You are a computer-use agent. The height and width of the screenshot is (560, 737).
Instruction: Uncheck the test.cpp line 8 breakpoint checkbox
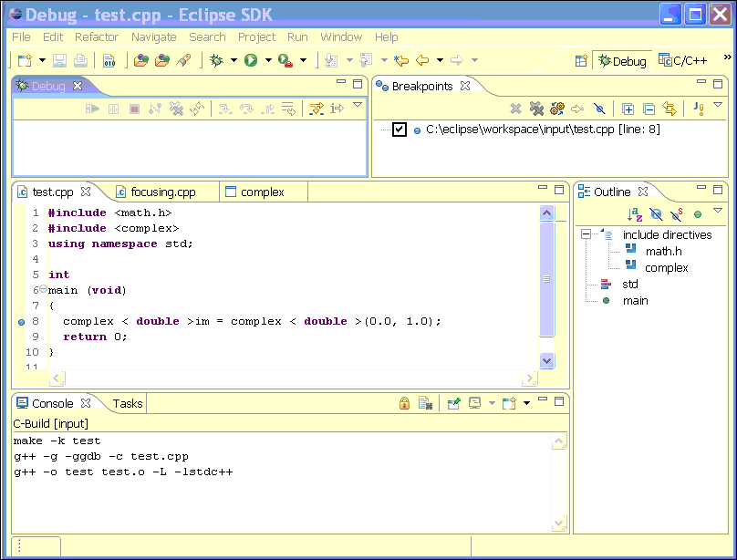[x=399, y=130]
